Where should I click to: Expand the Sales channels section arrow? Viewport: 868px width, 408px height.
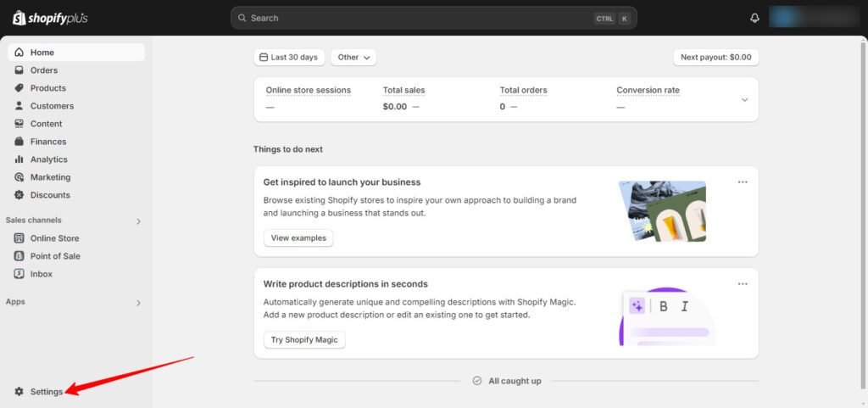click(138, 221)
